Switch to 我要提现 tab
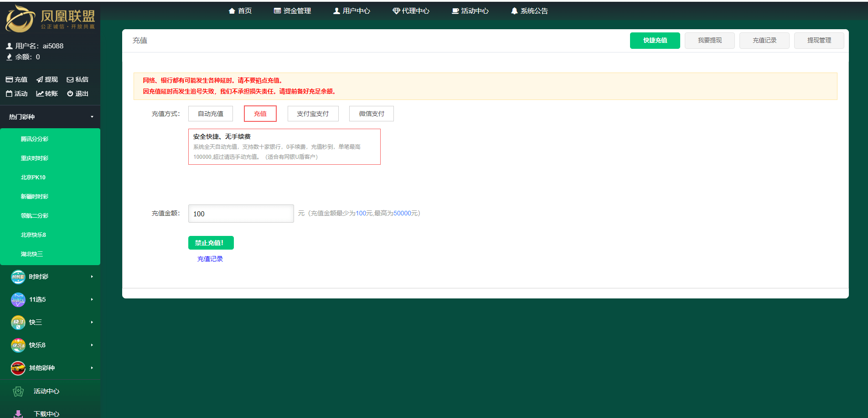Viewport: 868px width, 418px height. [x=710, y=41]
